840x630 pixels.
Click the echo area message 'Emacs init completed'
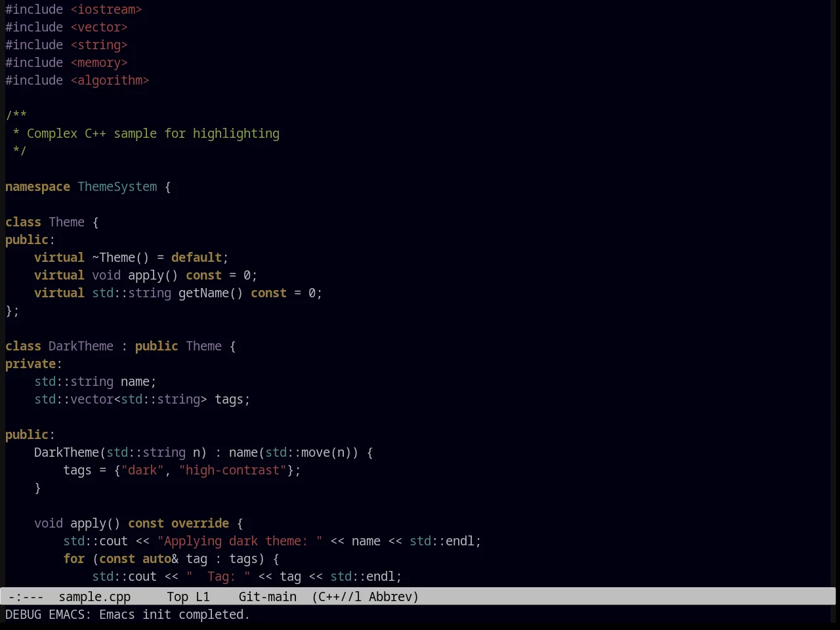174,614
